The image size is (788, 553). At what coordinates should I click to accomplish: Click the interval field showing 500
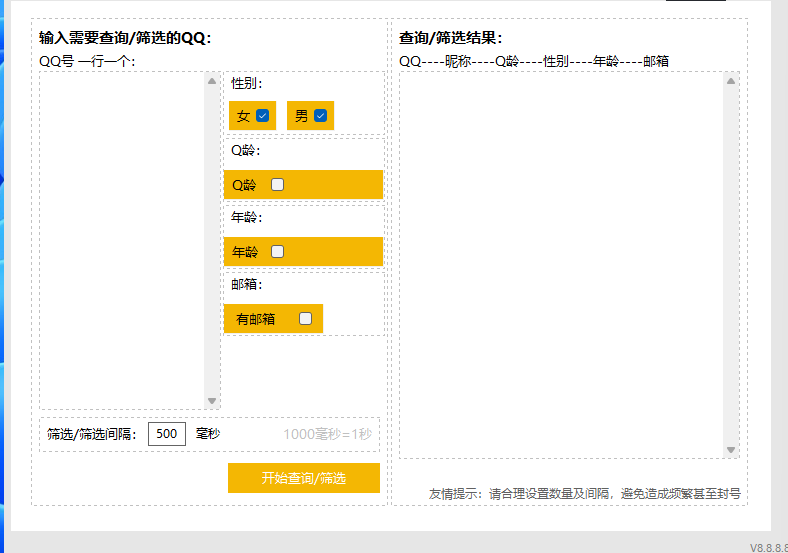[x=167, y=434]
